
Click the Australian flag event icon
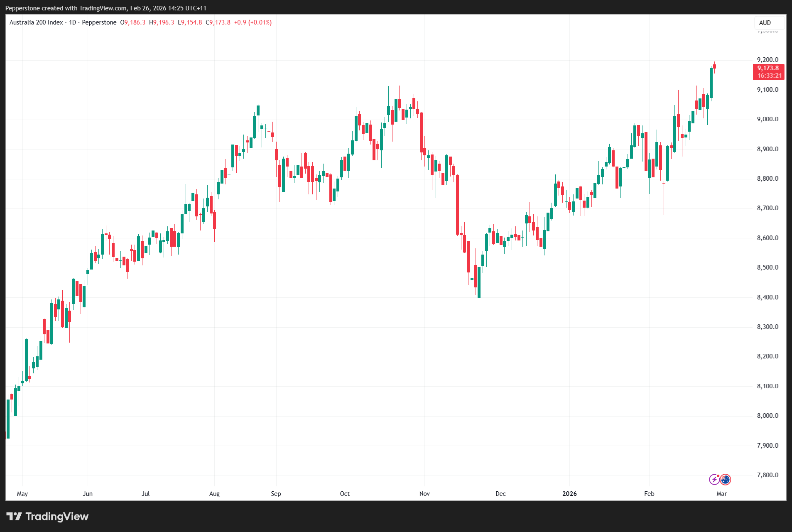tap(725, 480)
